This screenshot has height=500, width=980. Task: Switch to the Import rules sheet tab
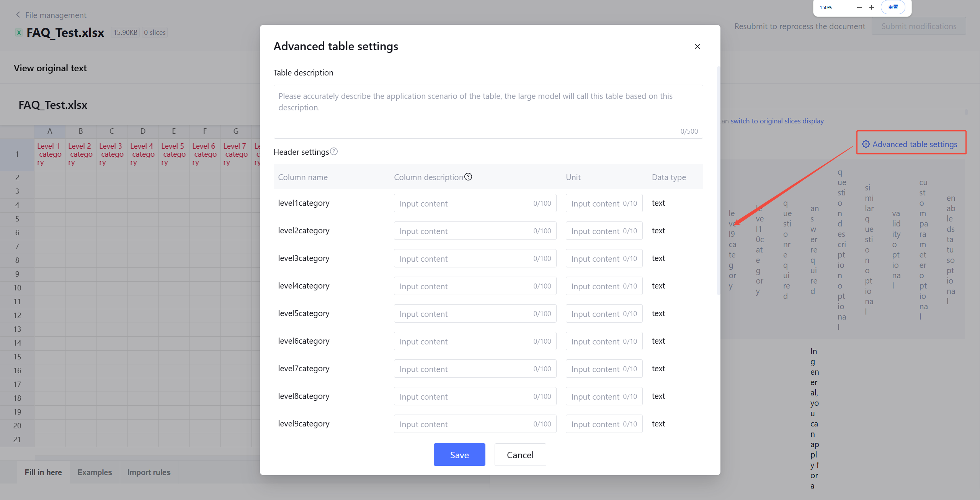[149, 472]
